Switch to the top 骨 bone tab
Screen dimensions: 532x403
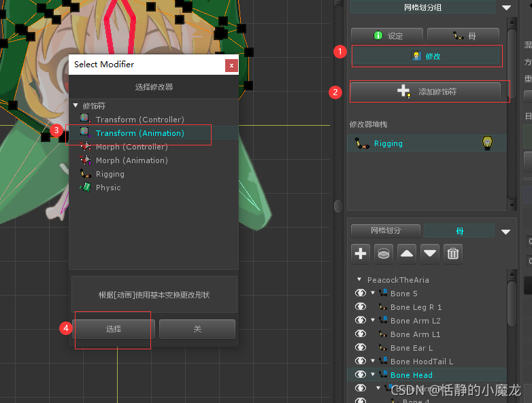tap(463, 35)
